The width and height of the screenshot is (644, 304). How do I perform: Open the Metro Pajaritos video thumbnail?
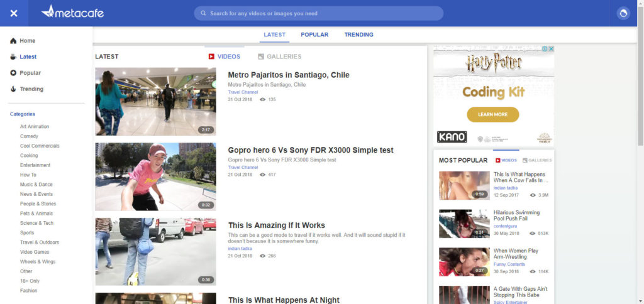coord(156,101)
